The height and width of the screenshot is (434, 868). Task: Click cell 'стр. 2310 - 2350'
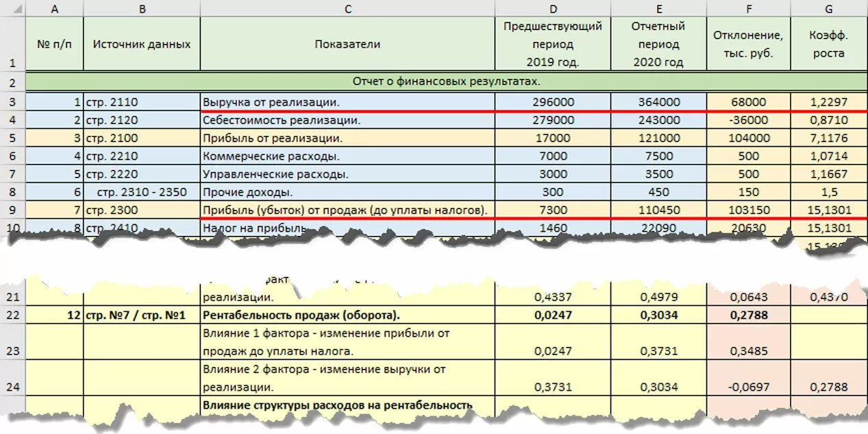142,191
